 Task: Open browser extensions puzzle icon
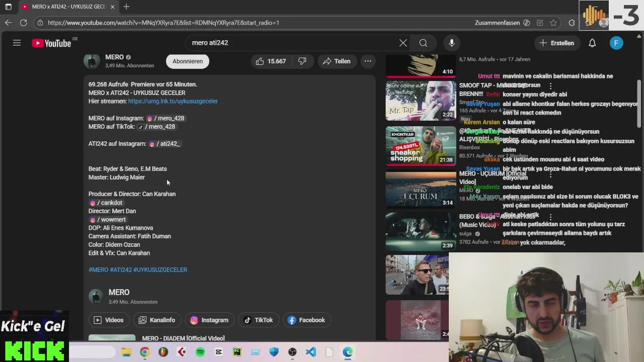(572, 23)
